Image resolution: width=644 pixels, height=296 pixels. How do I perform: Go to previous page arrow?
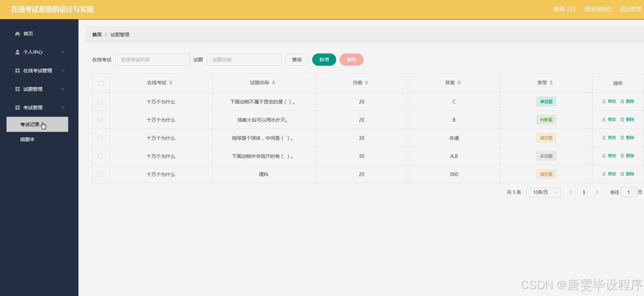click(571, 192)
